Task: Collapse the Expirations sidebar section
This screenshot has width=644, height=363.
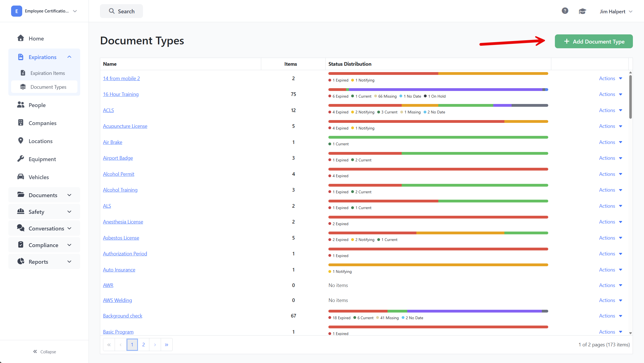Action: (69, 57)
